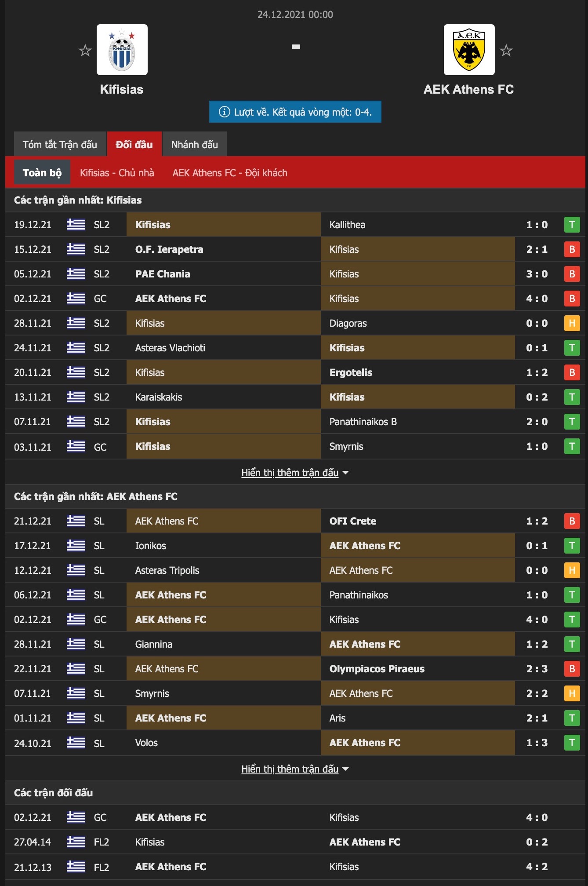Select the Đối đầu tab
This screenshot has width=588, height=886.
pos(134,144)
